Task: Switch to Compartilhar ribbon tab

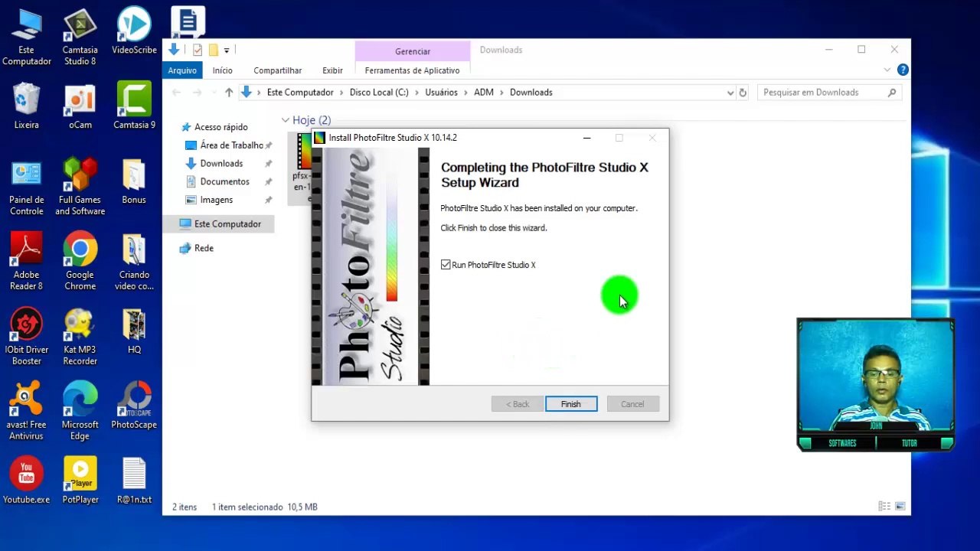Action: [278, 70]
